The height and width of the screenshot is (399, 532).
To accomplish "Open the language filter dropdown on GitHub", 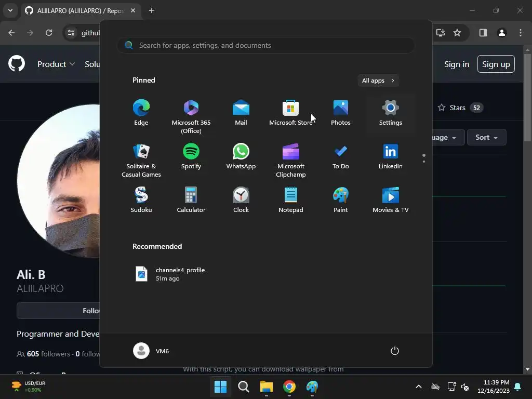I will click(x=448, y=137).
